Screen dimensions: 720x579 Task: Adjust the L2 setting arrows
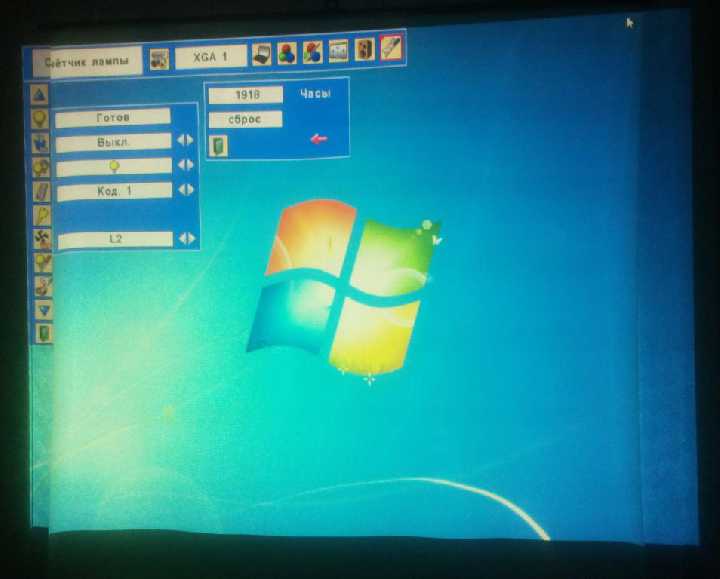187,238
